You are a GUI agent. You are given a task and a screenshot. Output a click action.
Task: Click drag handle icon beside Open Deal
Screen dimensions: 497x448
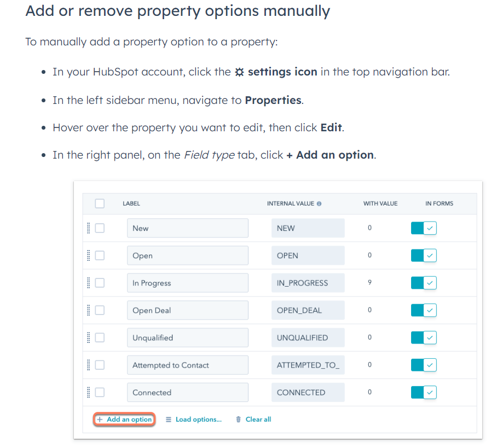(89, 310)
